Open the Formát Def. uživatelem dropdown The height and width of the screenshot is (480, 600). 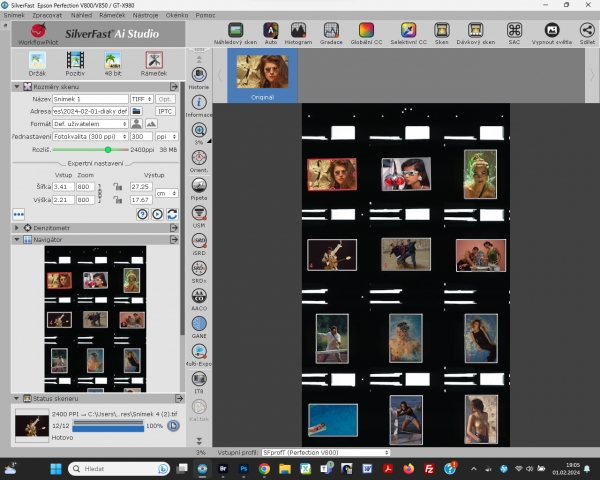[90, 124]
